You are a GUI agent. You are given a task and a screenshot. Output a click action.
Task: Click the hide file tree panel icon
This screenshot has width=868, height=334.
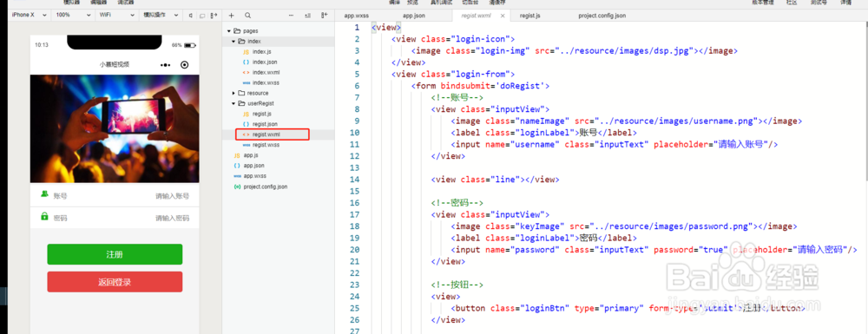[x=325, y=16]
